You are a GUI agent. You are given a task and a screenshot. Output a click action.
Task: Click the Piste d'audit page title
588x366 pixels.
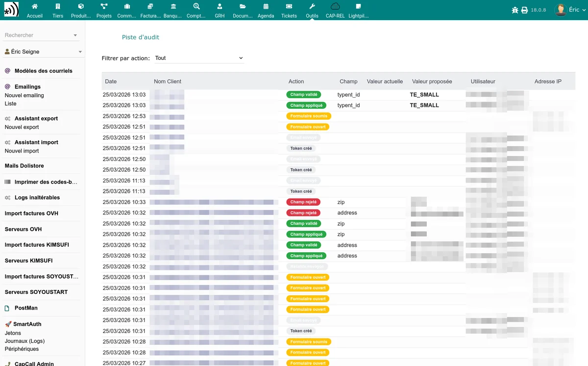point(141,37)
